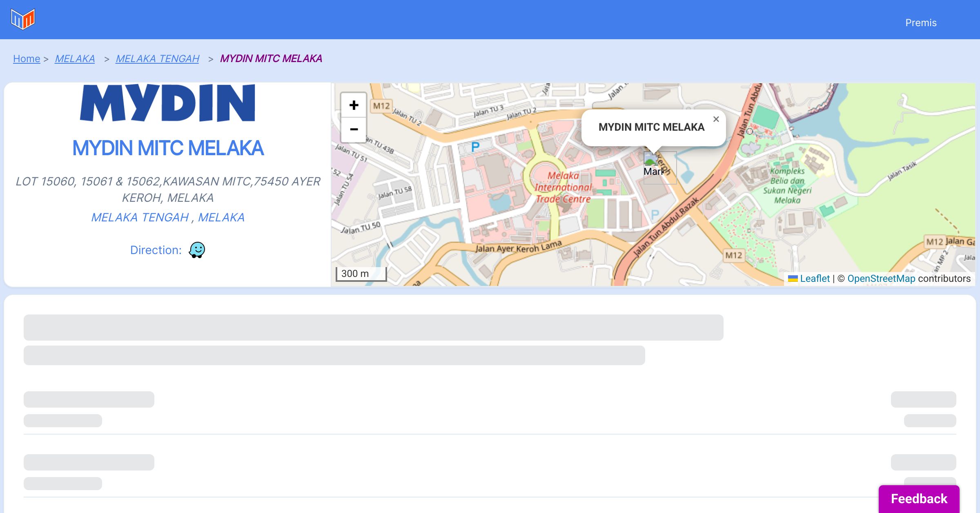
Task: Click the MYDIN brand logo image
Action: pyautogui.click(x=168, y=103)
